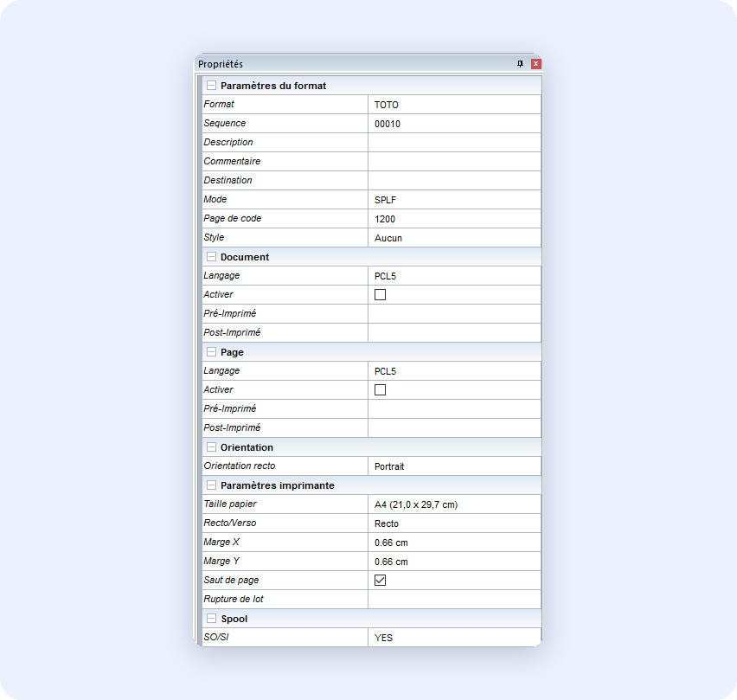This screenshot has width=737, height=700.
Task: Enable the Activer checkbox under Page
Action: tap(380, 389)
